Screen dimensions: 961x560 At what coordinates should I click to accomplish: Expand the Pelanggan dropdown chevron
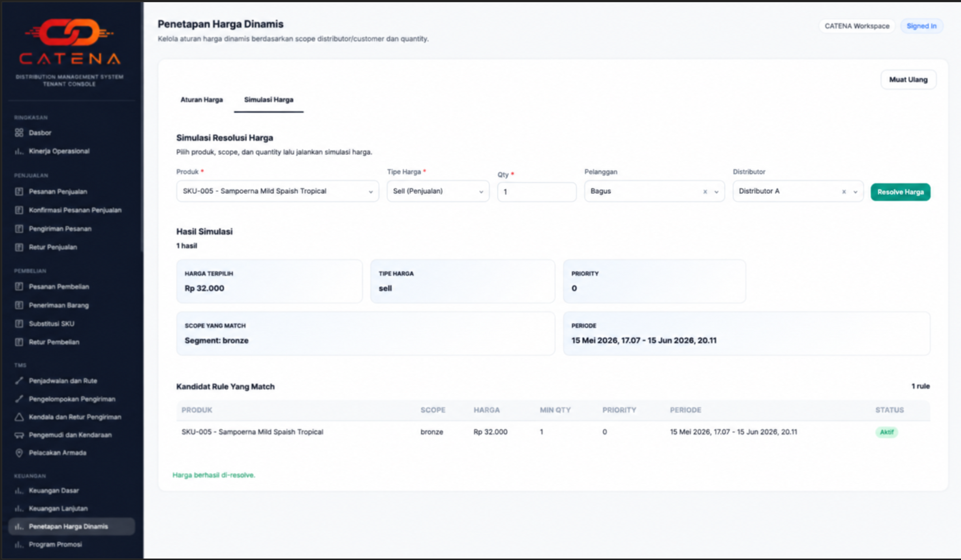(717, 192)
